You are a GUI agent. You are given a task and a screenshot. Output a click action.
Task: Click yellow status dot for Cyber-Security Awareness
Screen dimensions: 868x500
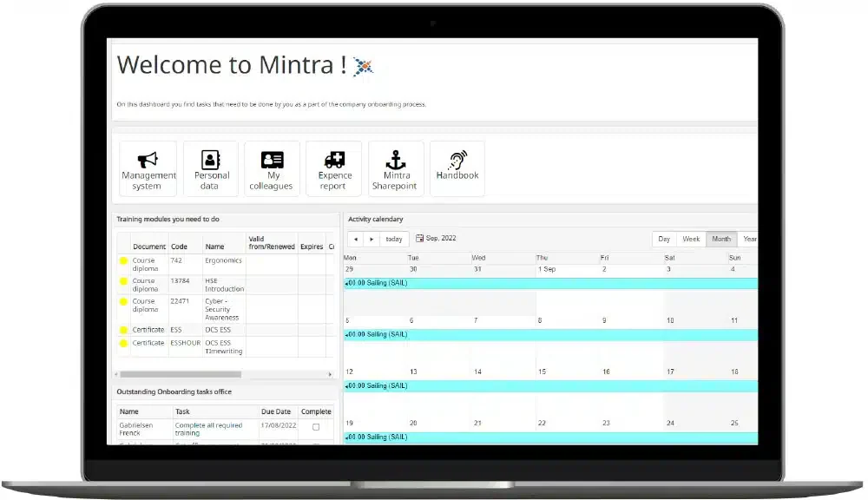click(x=123, y=301)
